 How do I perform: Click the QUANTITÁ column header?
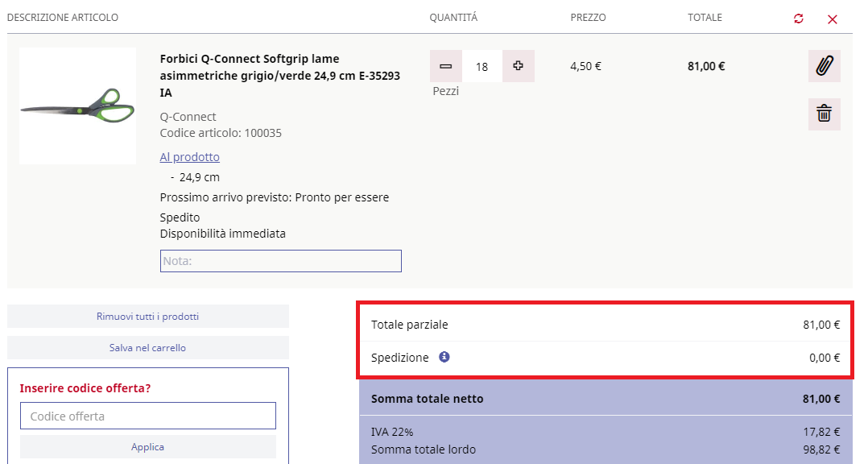453,18
